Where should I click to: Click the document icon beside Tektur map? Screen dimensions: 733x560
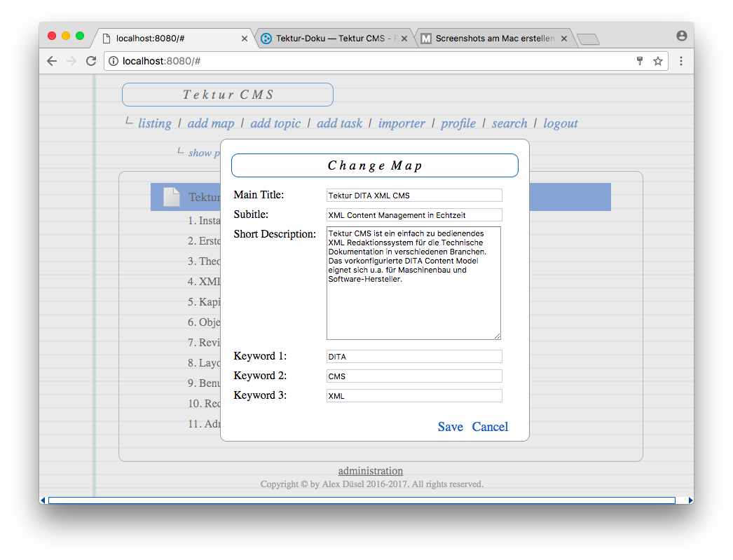[172, 197]
